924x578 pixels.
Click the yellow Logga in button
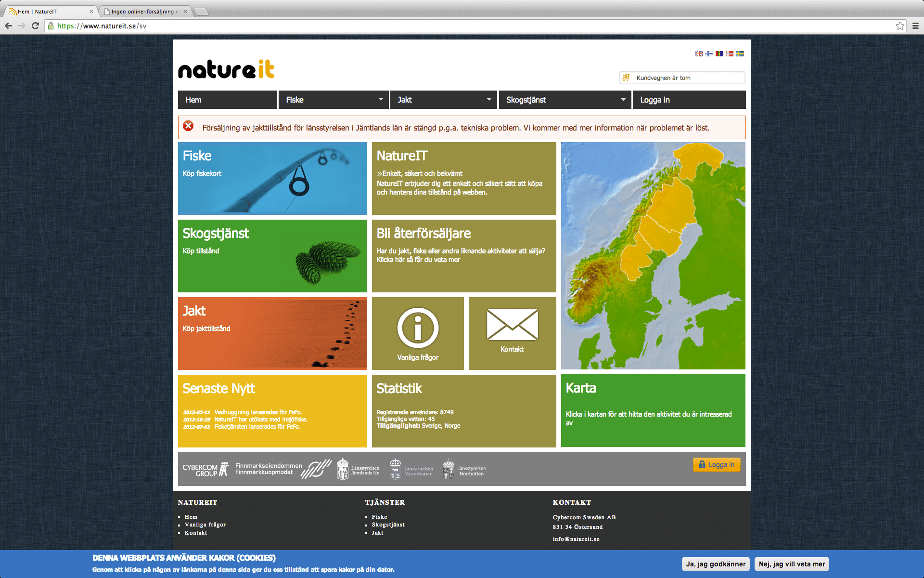(717, 465)
